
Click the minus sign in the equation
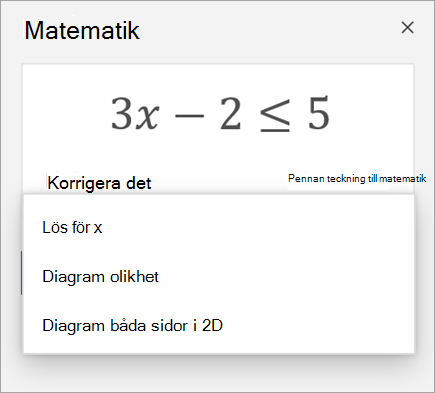coord(189,116)
